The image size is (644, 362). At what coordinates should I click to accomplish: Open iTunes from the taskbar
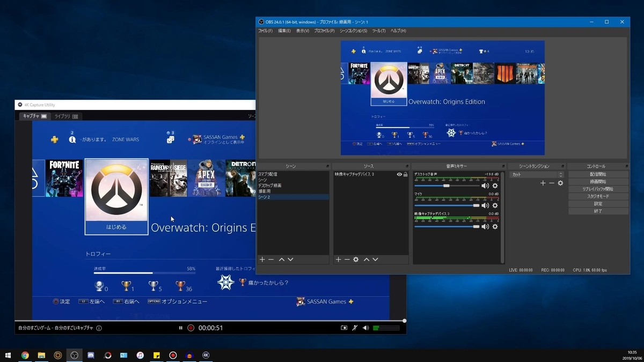pos(140,355)
